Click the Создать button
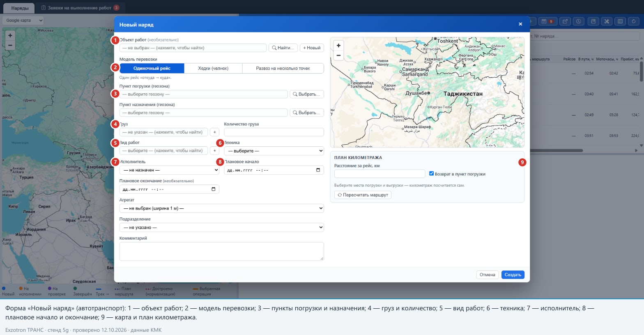644x335 pixels. pos(513,275)
